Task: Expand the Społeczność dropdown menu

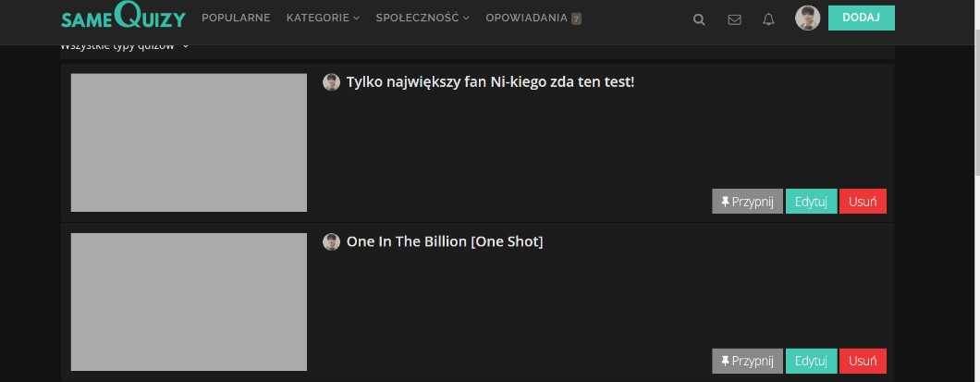Action: click(x=423, y=18)
